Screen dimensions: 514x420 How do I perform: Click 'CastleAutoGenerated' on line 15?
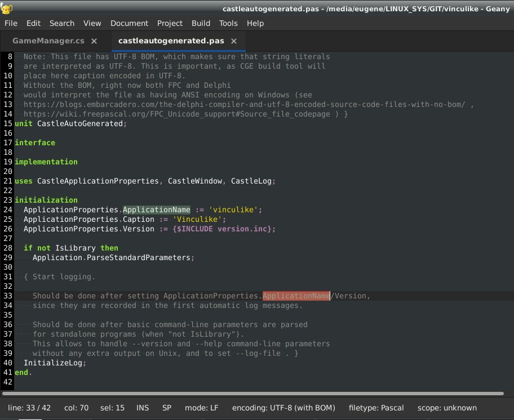[79, 124]
